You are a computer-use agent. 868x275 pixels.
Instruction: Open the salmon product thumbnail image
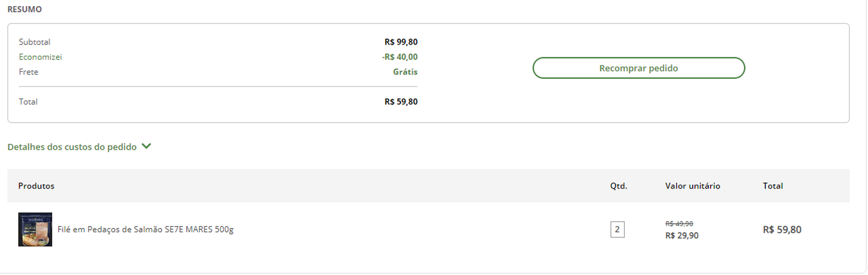pyautogui.click(x=35, y=229)
